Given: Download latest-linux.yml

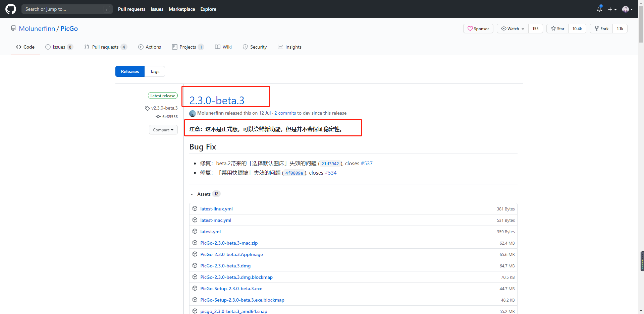Looking at the screenshot, I should coord(216,209).
